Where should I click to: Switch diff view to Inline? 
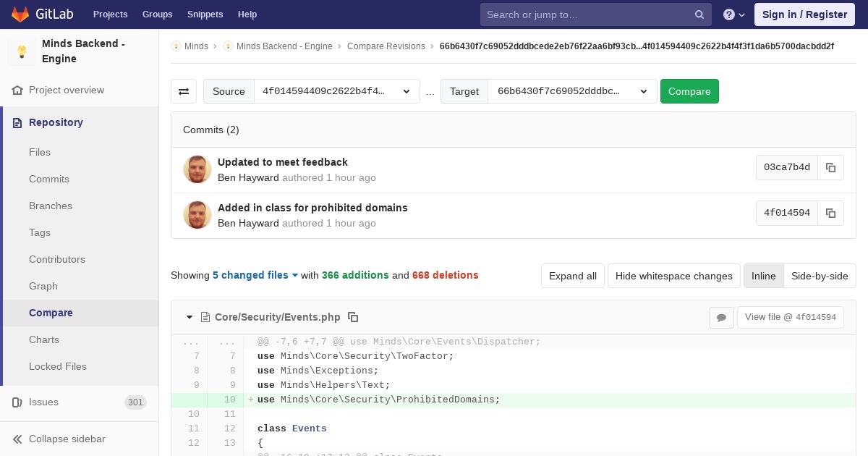coord(763,276)
